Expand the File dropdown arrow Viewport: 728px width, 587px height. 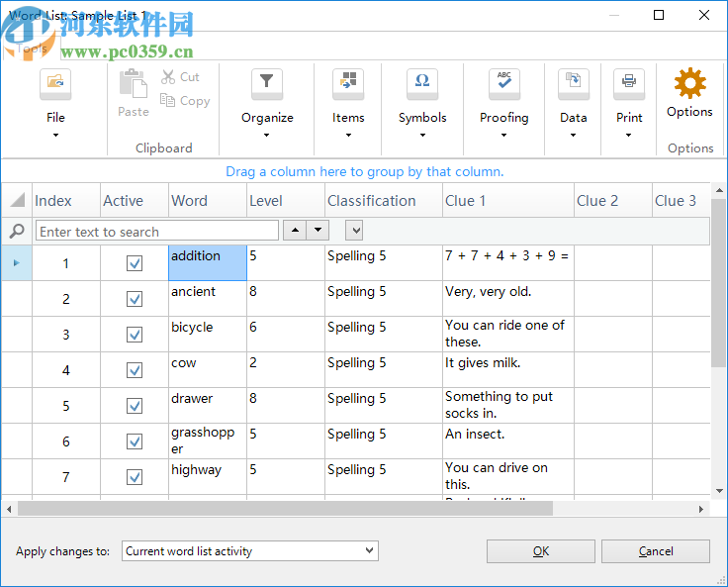[x=55, y=136]
